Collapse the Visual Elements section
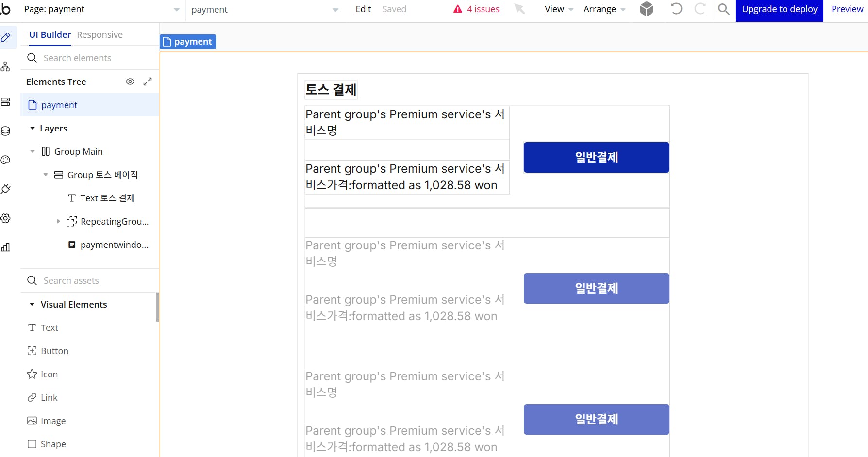 click(x=32, y=304)
